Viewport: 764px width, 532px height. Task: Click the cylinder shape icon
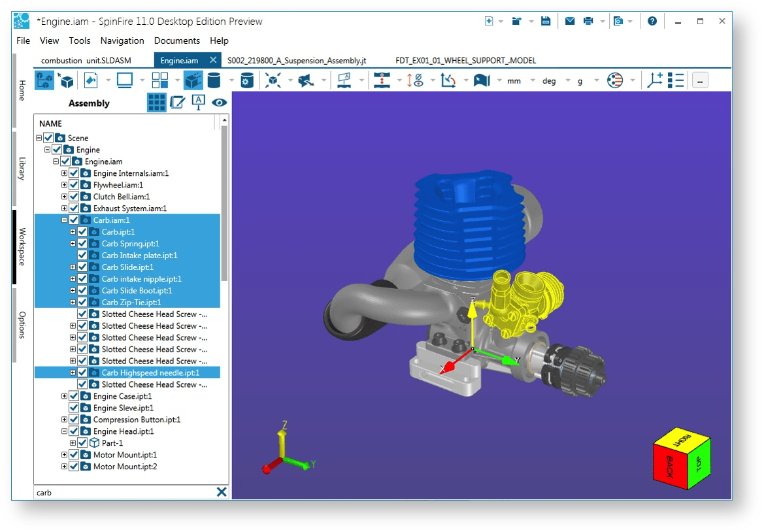(214, 80)
